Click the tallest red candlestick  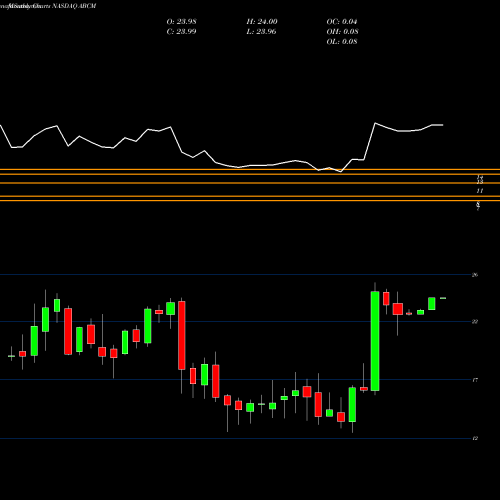[x=182, y=335]
